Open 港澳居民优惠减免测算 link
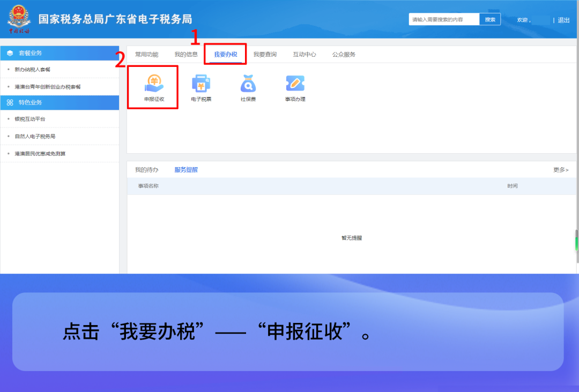 click(40, 153)
